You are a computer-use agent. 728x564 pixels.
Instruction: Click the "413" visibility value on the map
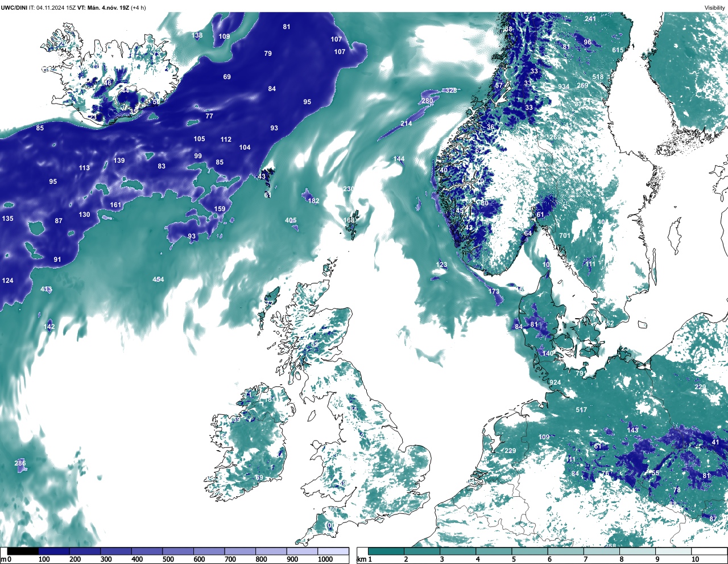[x=46, y=290]
